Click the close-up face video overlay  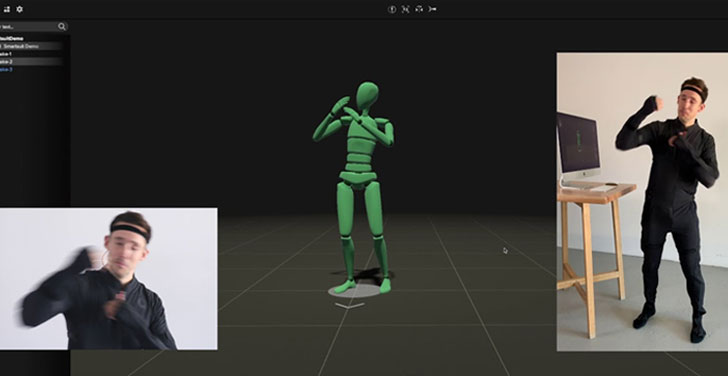pyautogui.click(x=108, y=279)
